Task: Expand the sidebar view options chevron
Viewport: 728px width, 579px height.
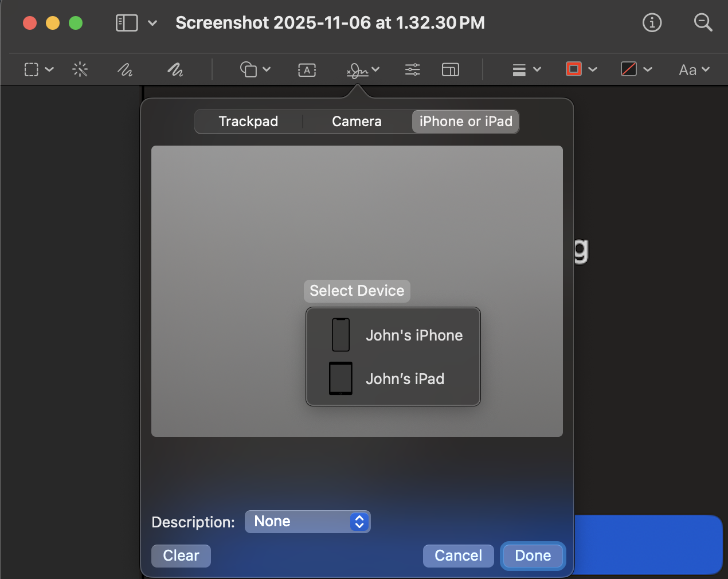Action: point(152,23)
